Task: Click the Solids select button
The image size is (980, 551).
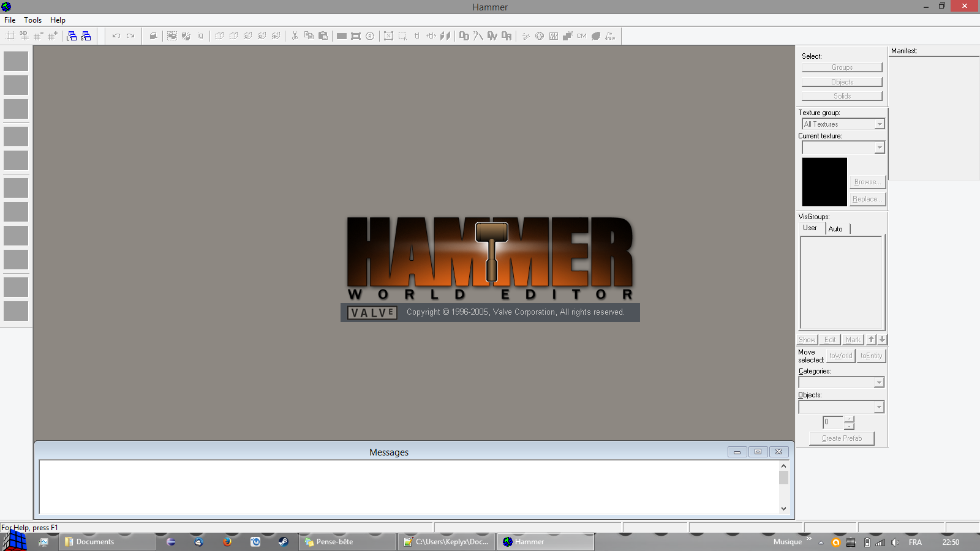Action: pyautogui.click(x=842, y=96)
